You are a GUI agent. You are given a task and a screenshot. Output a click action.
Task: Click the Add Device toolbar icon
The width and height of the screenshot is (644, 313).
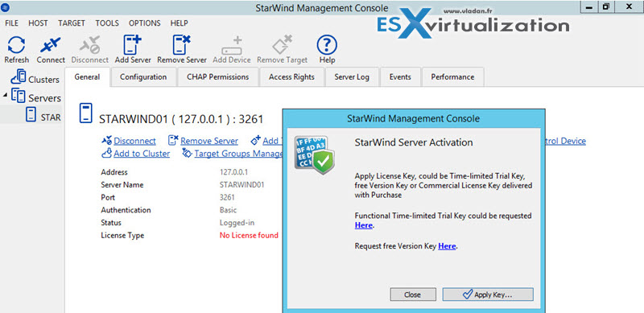coord(232,46)
